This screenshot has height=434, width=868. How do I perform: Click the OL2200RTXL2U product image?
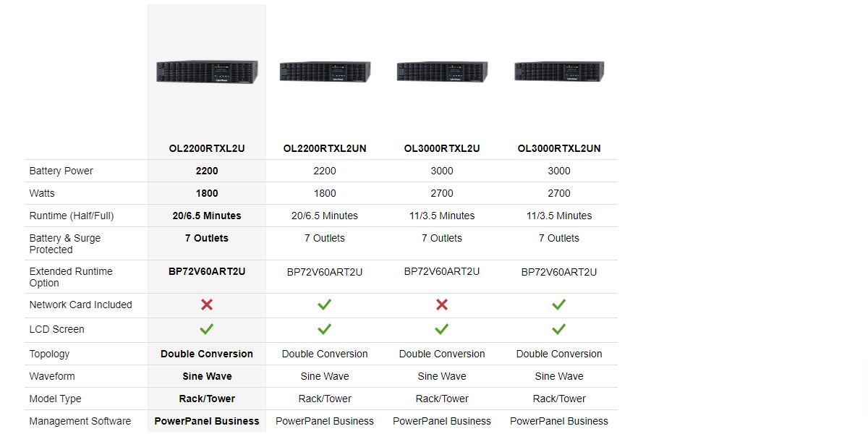[207, 72]
